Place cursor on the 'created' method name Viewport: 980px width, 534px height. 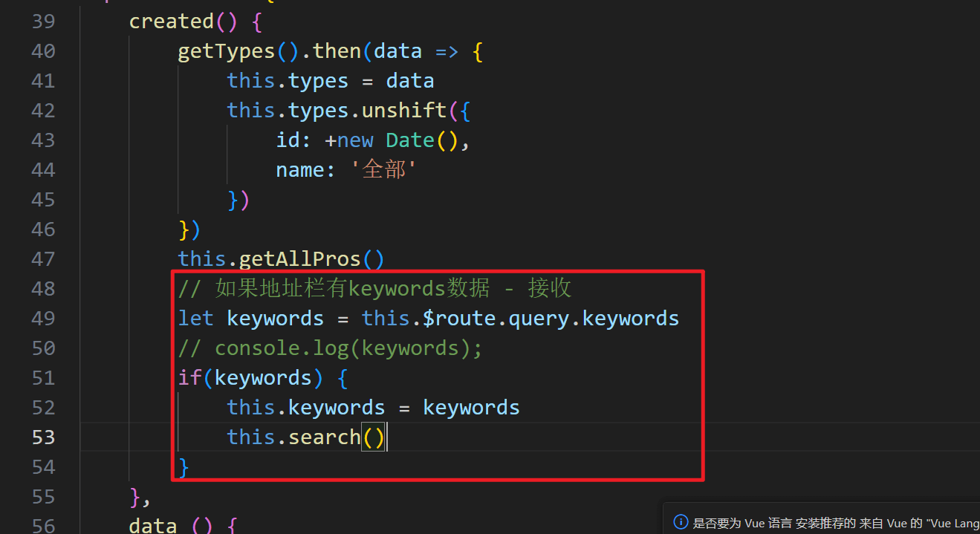(172, 22)
